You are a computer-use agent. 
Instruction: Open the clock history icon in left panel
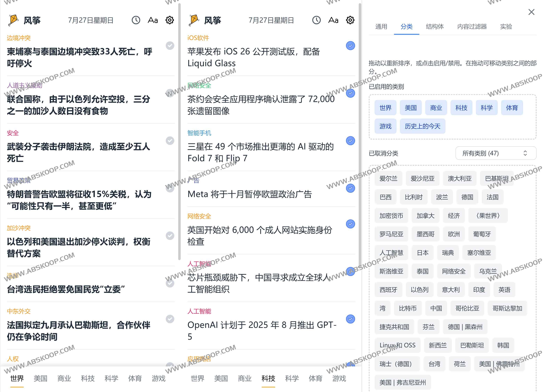click(x=136, y=20)
